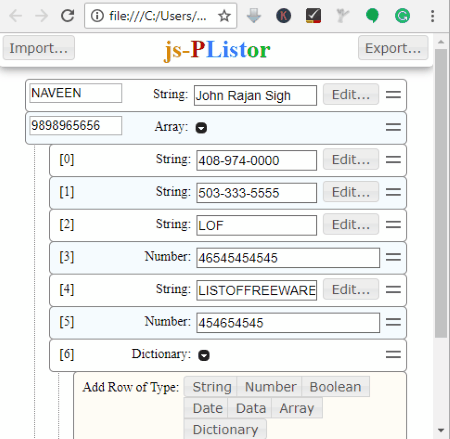Open Edit... for John Rajan Sigh string
The height and width of the screenshot is (439, 450).
click(351, 95)
